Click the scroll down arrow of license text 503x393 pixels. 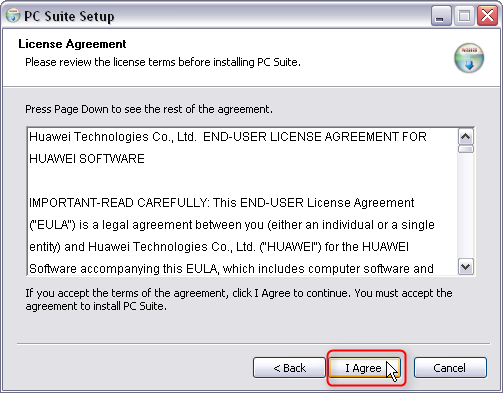coord(466,267)
